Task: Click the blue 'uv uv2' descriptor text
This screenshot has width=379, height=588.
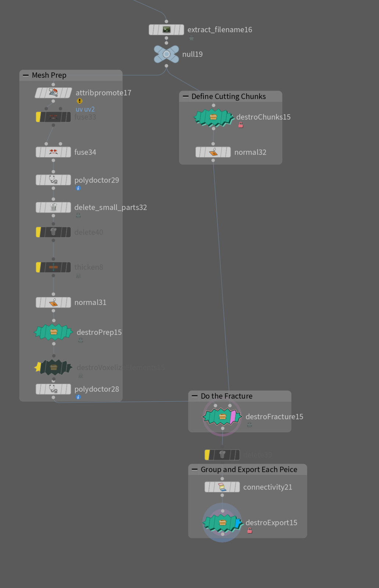Action: click(x=85, y=109)
